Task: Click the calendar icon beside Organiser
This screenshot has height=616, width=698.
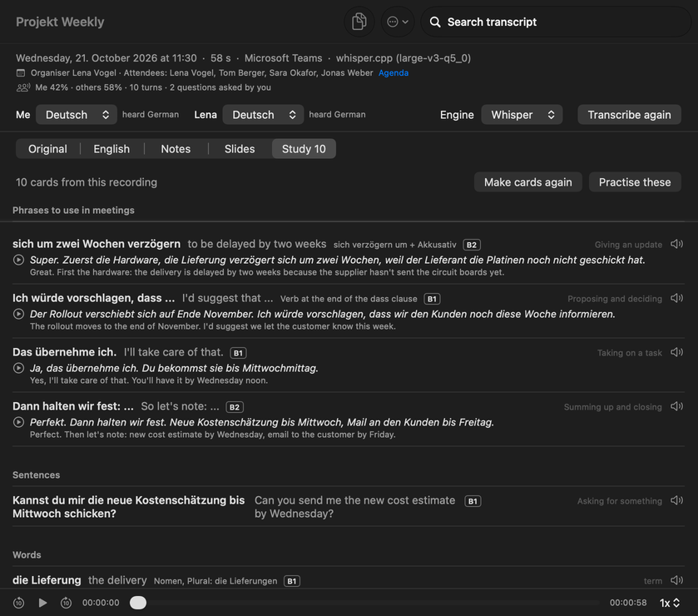Action: pyautogui.click(x=21, y=73)
